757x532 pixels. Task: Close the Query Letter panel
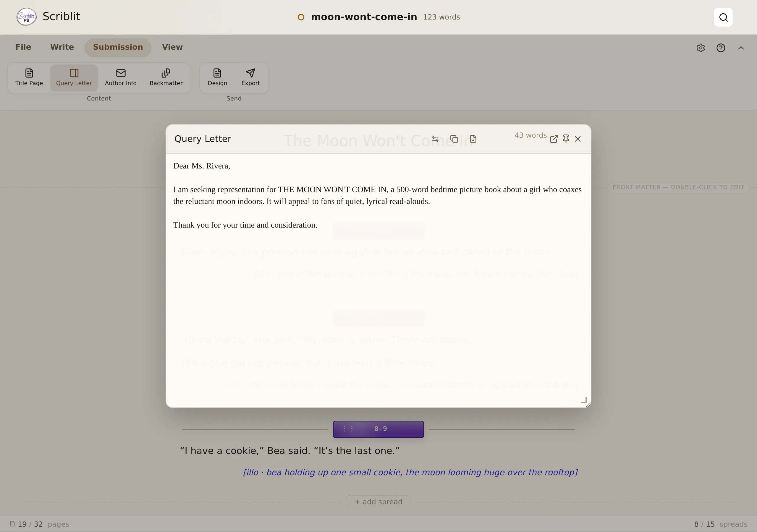[578, 139]
